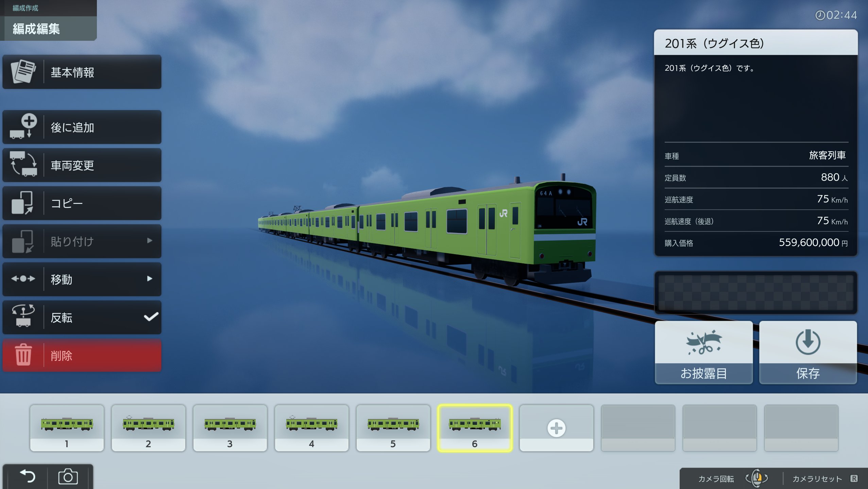
Task: Select car thumbnail number 1
Action: click(x=67, y=427)
